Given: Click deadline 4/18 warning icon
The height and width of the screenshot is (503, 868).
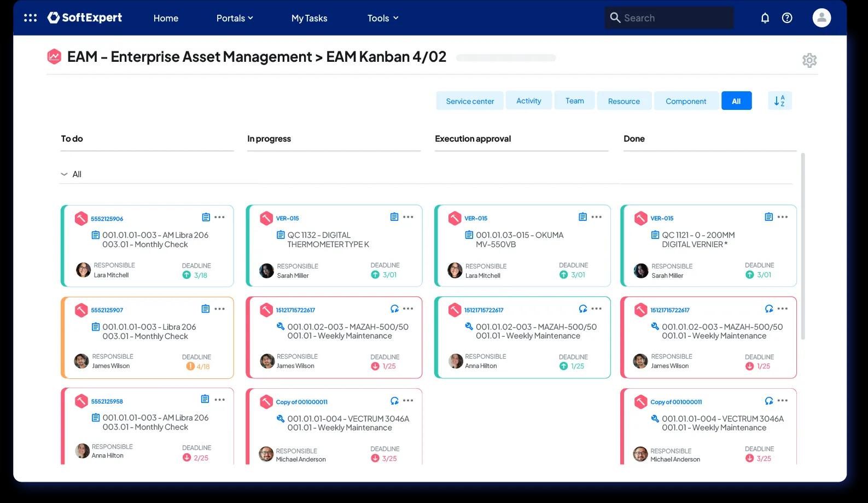Looking at the screenshot, I should pyautogui.click(x=190, y=366).
